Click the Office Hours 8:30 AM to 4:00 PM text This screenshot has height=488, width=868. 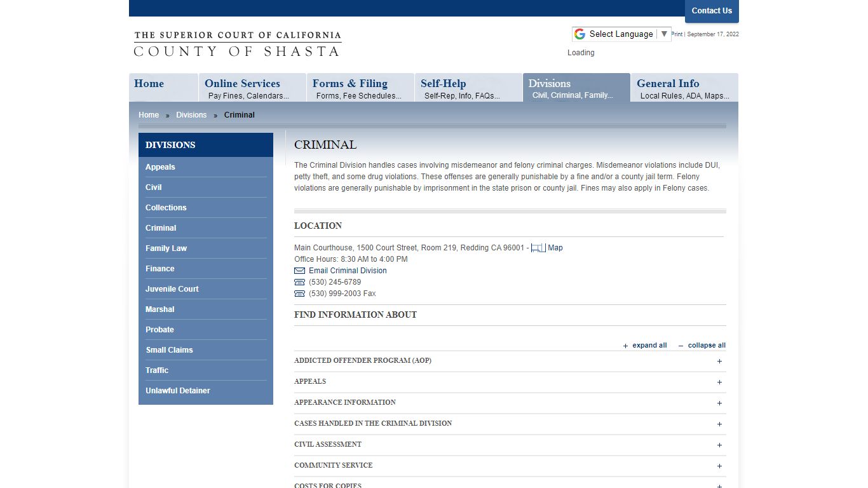tap(351, 259)
